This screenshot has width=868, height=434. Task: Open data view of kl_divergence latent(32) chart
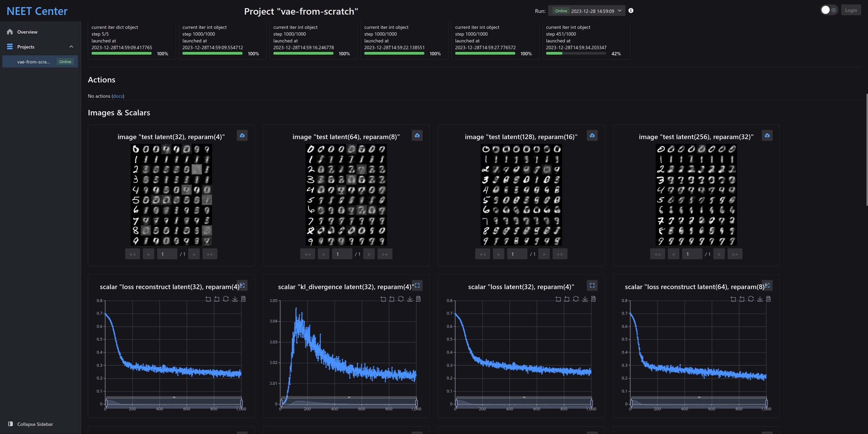coord(419,299)
